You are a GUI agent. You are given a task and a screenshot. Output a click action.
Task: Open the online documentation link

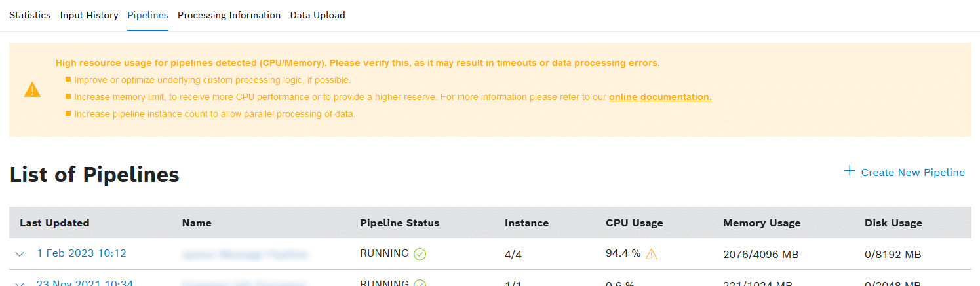tap(660, 97)
